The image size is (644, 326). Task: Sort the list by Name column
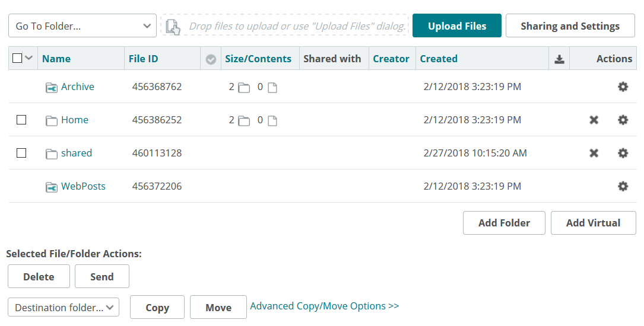click(x=56, y=59)
